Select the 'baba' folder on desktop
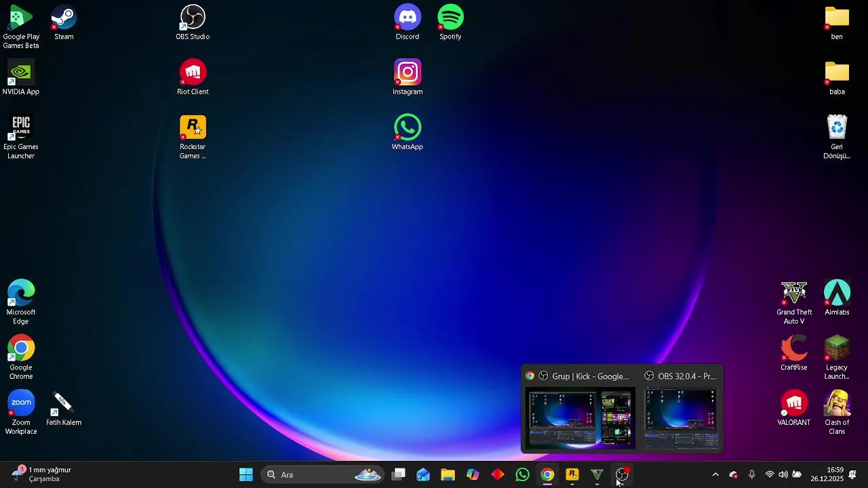This screenshot has width=868, height=488. 837,78
